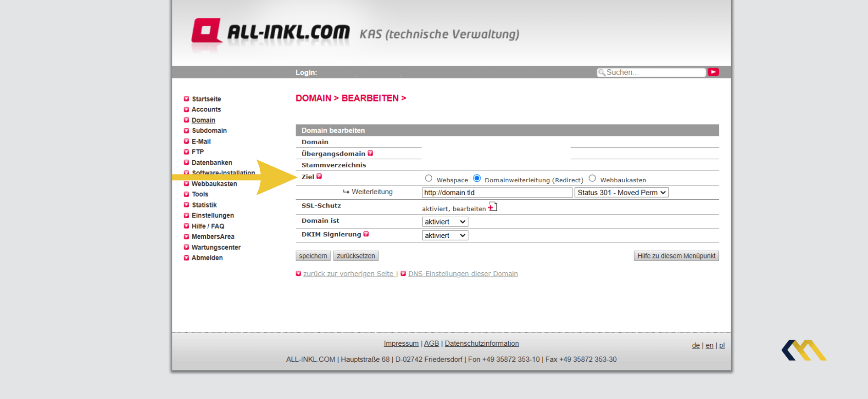Screen dimensions: 868x399
Task: Go to Datenbanken in the sidebar
Action: click(x=212, y=163)
